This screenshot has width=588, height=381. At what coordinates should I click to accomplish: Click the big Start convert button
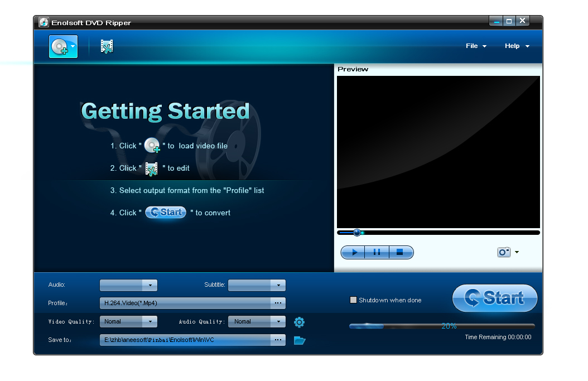[495, 298]
